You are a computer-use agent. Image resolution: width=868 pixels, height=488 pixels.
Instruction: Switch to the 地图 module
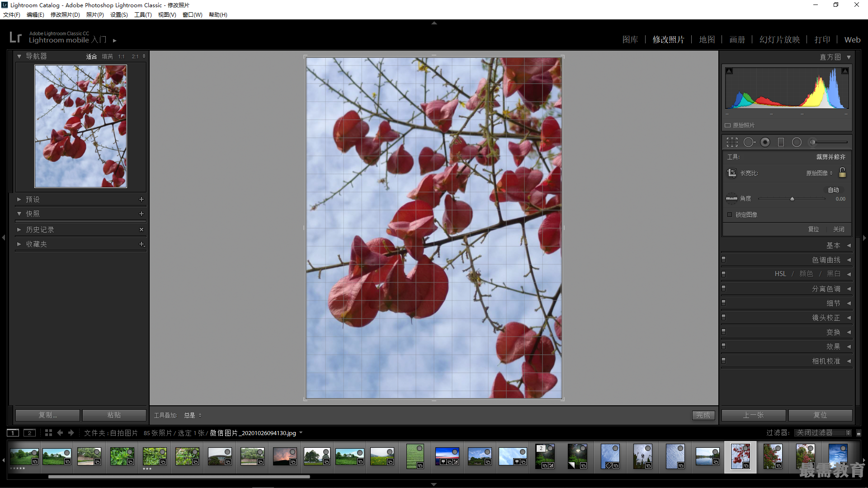[x=707, y=40]
